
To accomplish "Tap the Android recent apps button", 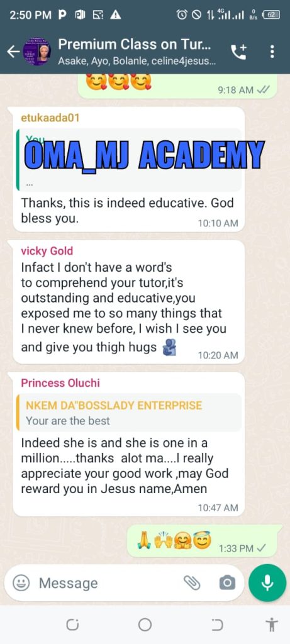I will [x=72, y=625].
